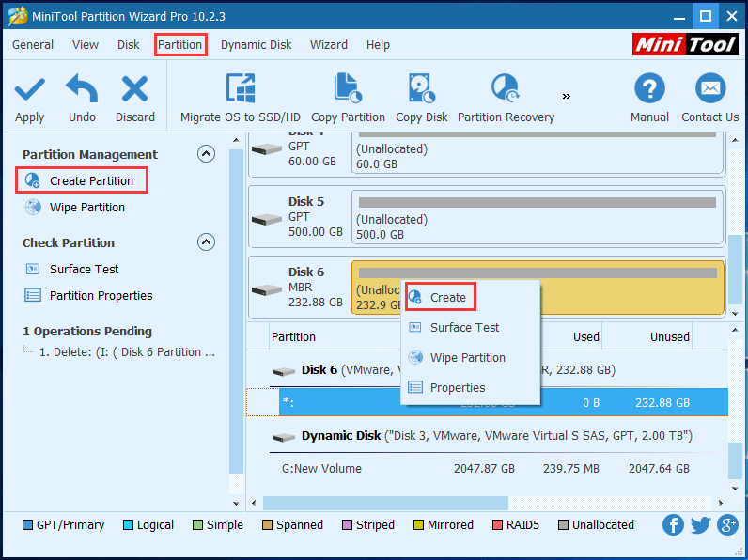The width and height of the screenshot is (748, 560).
Task: Click the Apply checkmark icon
Action: (x=29, y=89)
